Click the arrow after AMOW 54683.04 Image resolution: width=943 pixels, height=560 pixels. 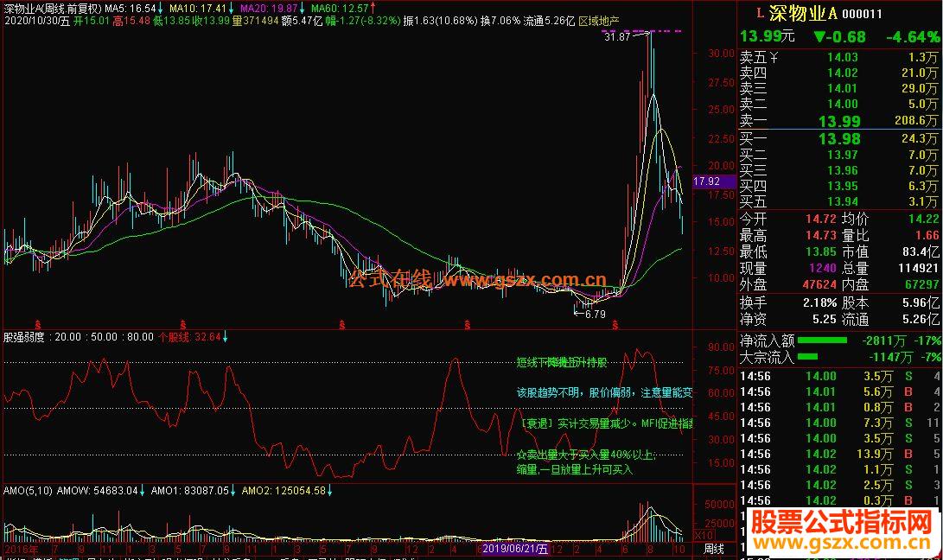(x=143, y=491)
